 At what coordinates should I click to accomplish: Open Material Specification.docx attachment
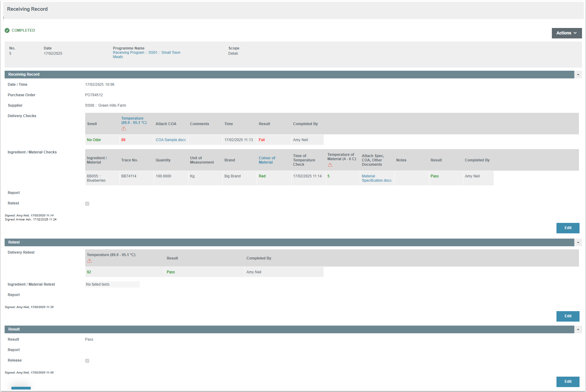pos(377,178)
